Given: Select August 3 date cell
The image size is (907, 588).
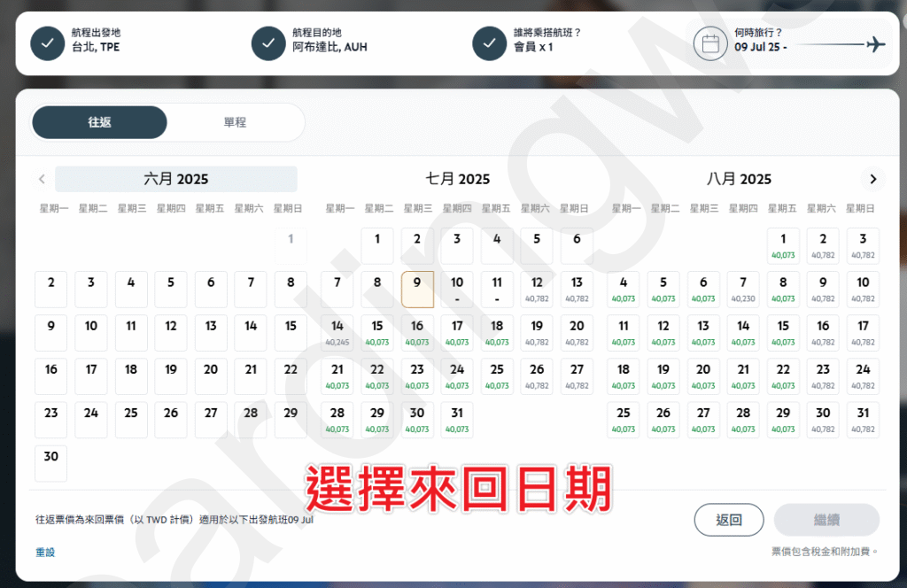Looking at the screenshot, I should coord(863,245).
